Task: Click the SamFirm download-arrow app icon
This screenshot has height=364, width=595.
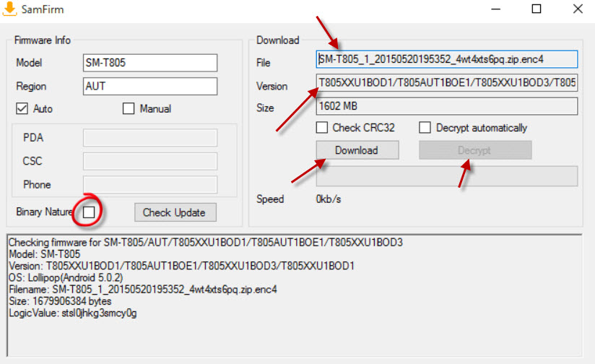Action: click(x=9, y=9)
